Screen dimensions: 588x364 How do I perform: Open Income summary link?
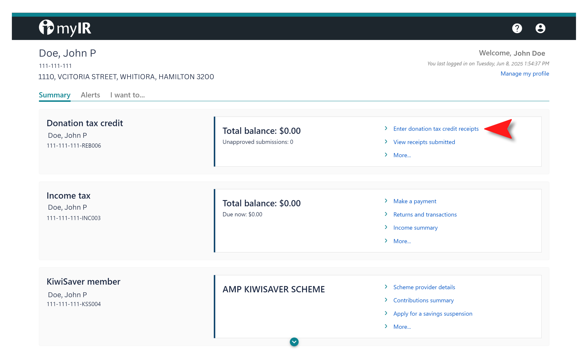coord(415,228)
